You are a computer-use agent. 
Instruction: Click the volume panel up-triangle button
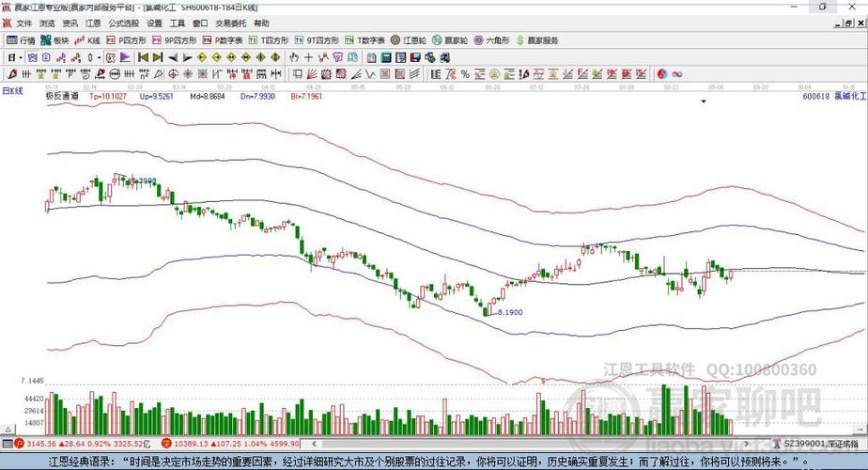coord(8,430)
